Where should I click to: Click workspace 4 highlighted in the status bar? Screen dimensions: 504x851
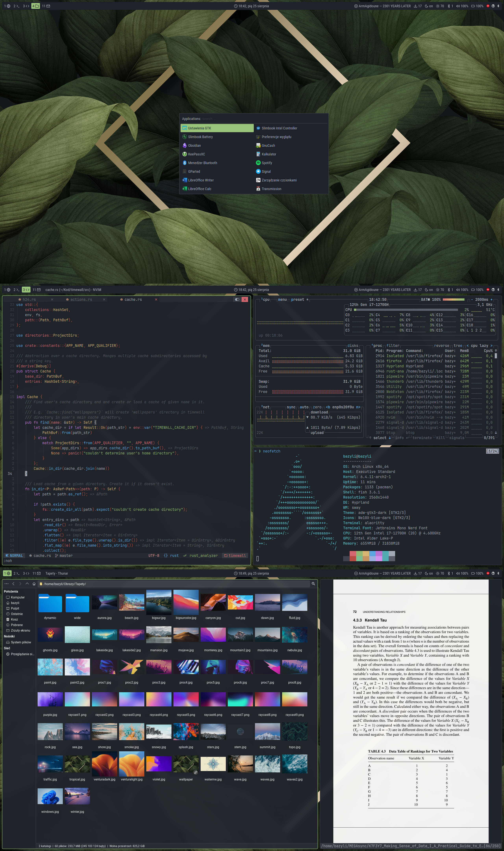tap(35, 6)
